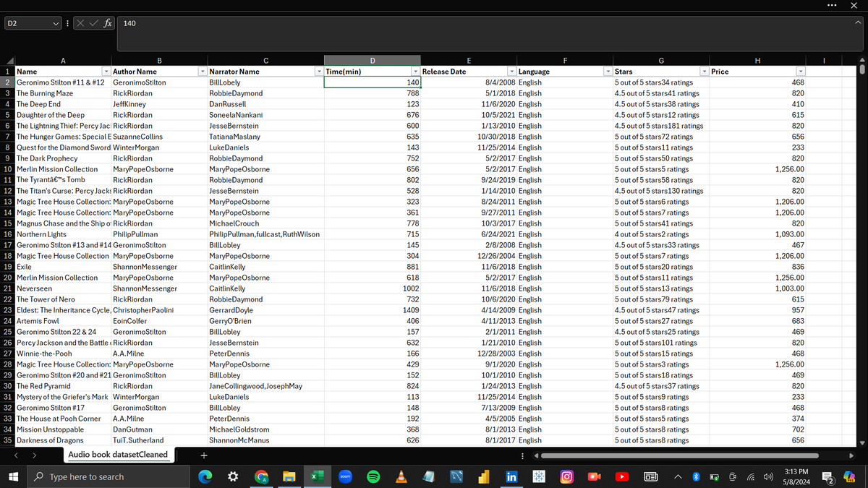Image resolution: width=868 pixels, height=488 pixels.
Task: Open YouTube from taskbar
Action: point(623,477)
